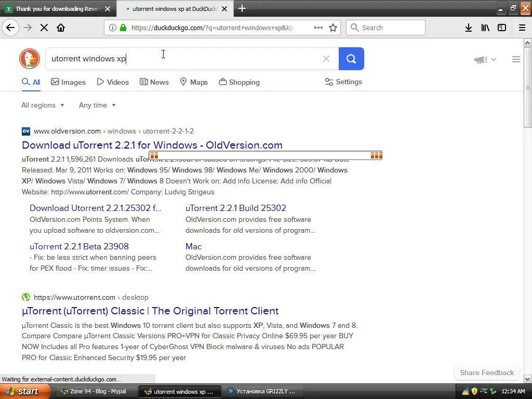
Task: Click the scrollbar up arrow
Action: tap(527, 43)
